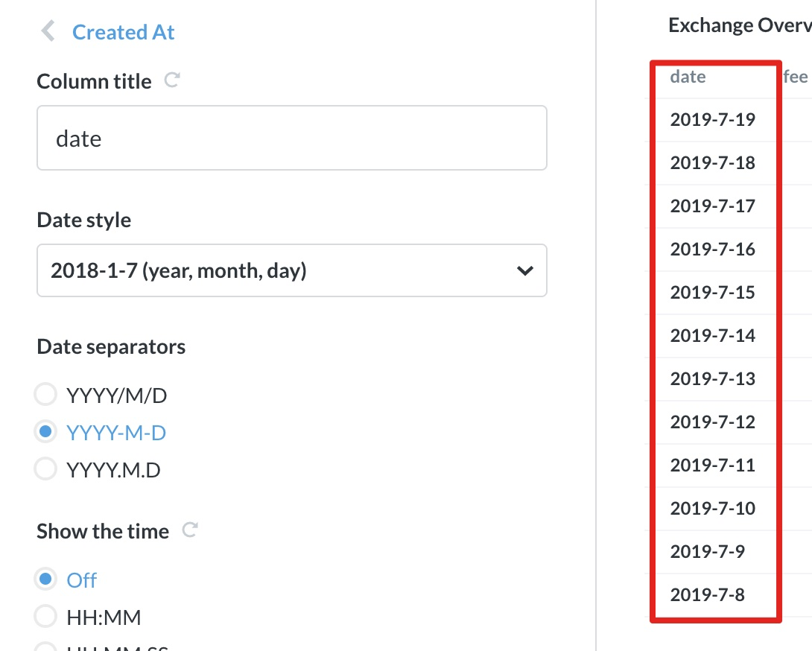Turn Off time display
812x651 pixels.
(x=45, y=579)
